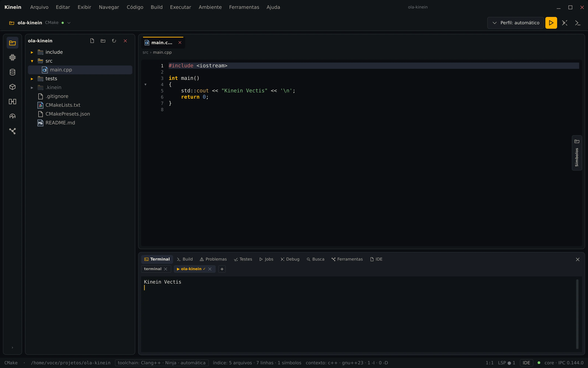Refresh the ola-kinein file tree
The image size is (588, 368).
[x=114, y=41]
